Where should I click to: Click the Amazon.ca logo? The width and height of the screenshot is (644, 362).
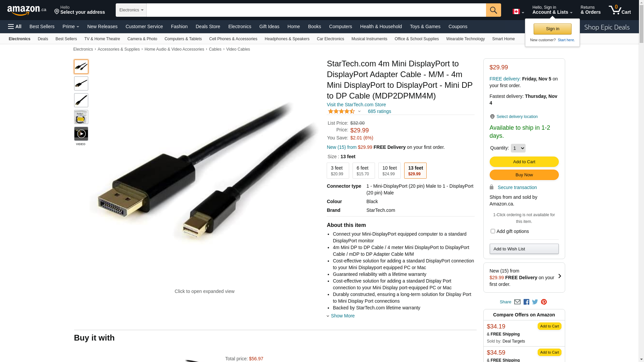tap(27, 10)
